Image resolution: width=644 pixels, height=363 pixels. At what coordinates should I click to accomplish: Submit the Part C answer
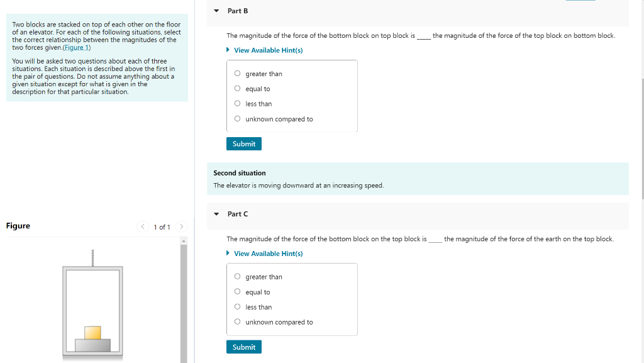244,347
